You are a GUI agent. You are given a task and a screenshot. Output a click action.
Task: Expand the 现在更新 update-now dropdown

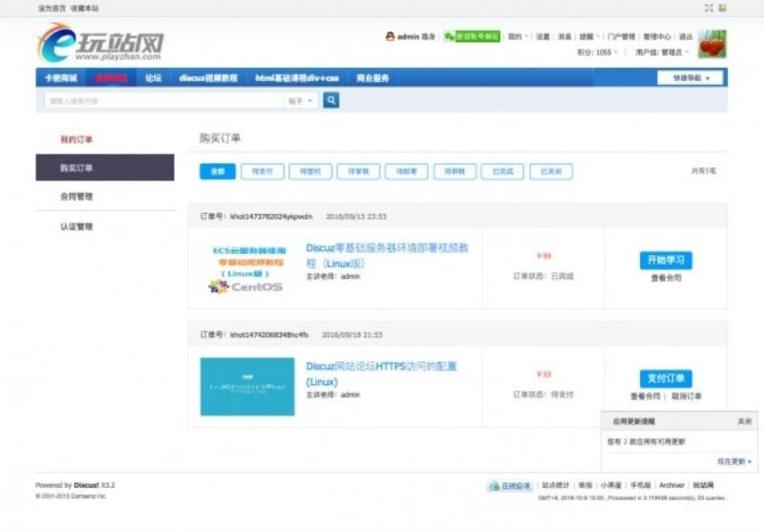click(733, 461)
